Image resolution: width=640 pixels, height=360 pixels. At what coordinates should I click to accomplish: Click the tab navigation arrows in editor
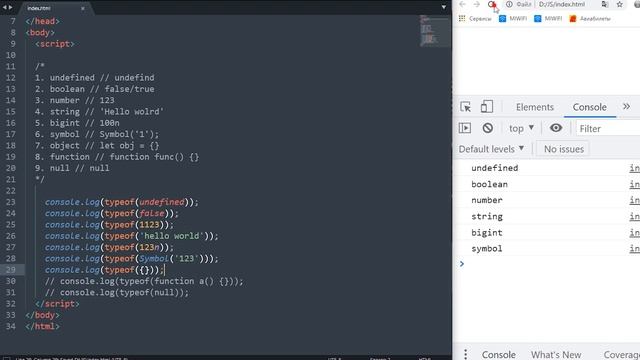coord(7,7)
